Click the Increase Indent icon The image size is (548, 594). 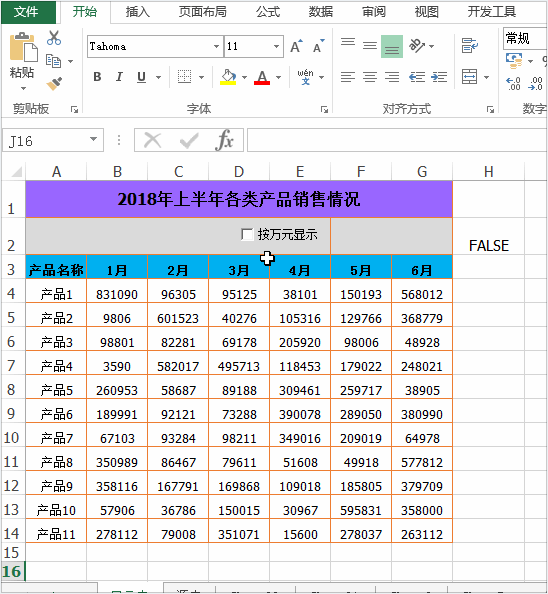click(439, 77)
